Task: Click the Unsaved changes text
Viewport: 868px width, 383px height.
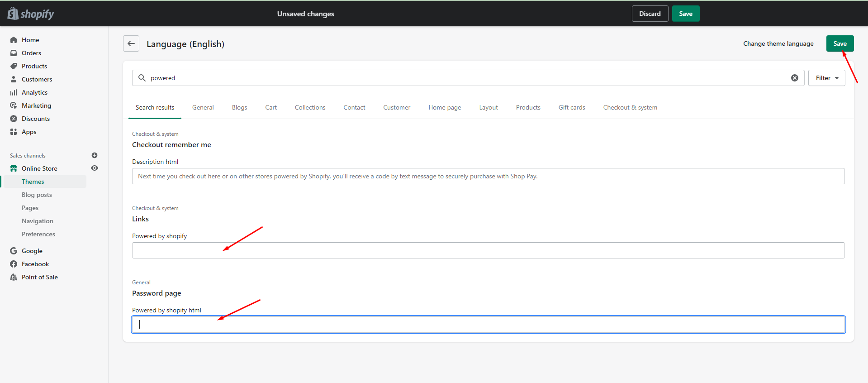Action: (306, 14)
